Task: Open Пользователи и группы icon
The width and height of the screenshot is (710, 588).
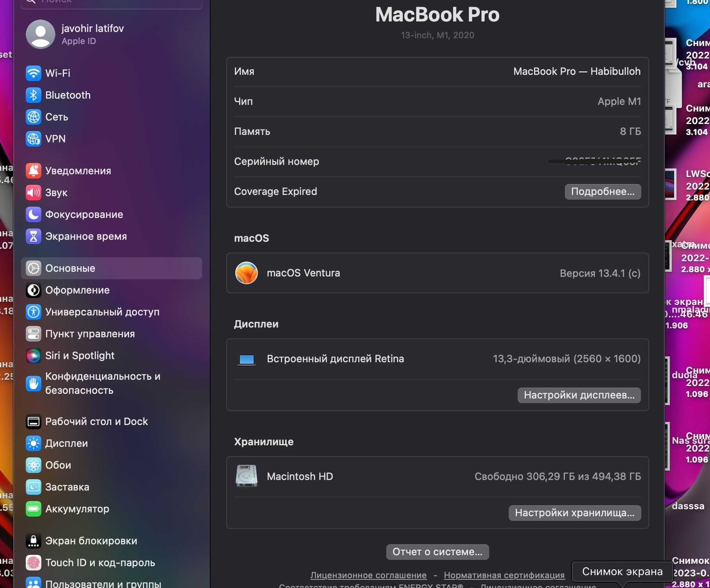Action: [x=34, y=583]
